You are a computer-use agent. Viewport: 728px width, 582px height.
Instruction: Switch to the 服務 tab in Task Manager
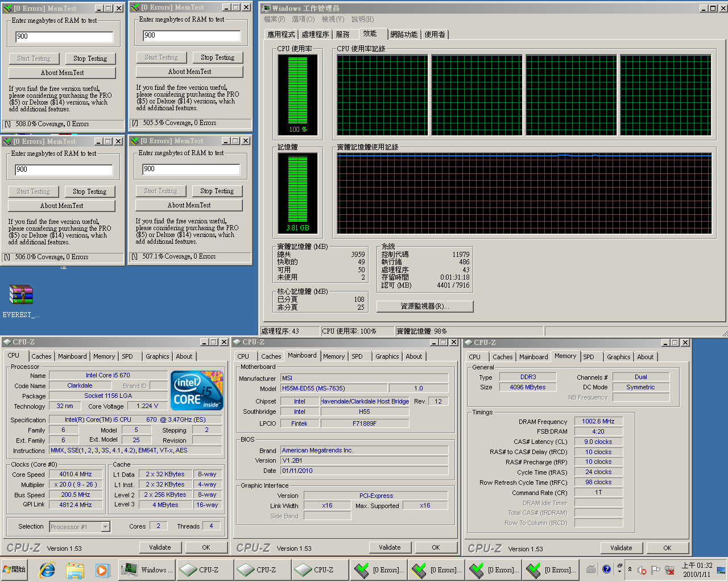(x=343, y=35)
